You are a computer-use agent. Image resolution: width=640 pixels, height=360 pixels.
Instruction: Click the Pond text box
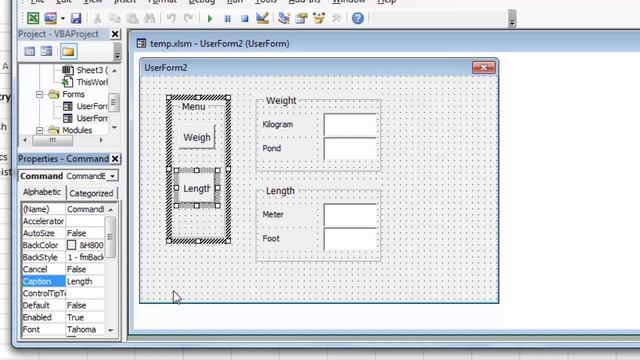350,149
